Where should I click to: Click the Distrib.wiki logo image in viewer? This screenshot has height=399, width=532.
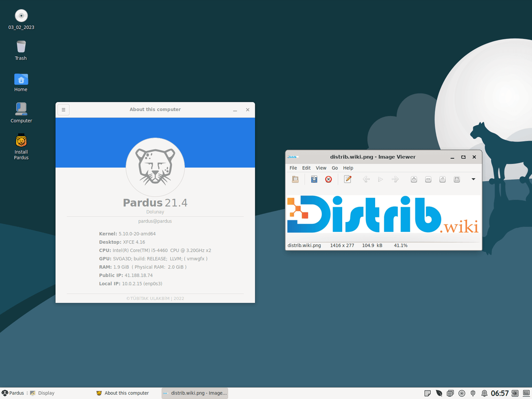(x=383, y=214)
